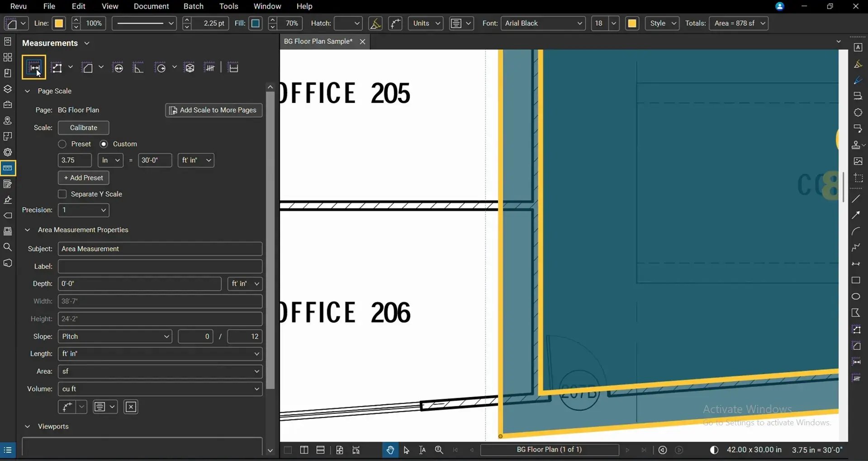Select the Length measurement tool
Viewport: 868px width, 461px height.
34,68
